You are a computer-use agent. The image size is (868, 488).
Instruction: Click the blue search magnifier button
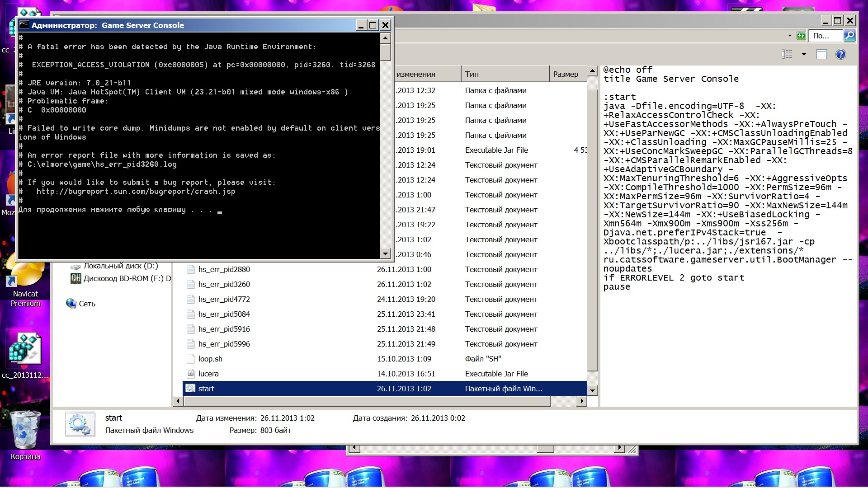tap(849, 36)
